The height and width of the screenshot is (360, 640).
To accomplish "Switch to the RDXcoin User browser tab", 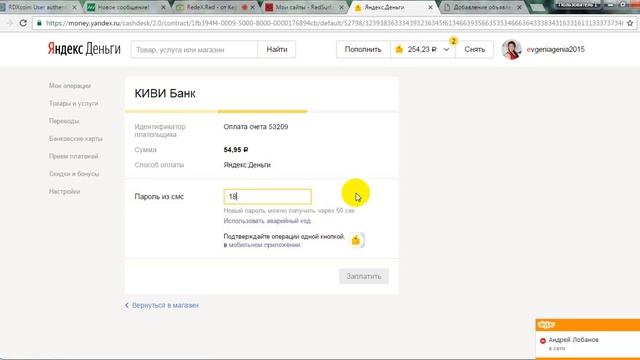I will [39, 7].
